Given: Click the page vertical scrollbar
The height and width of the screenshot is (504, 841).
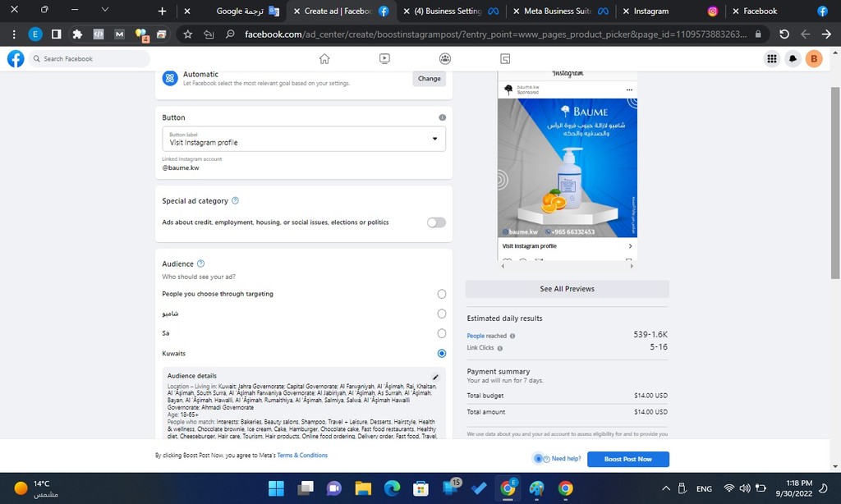Looking at the screenshot, I should (835, 182).
